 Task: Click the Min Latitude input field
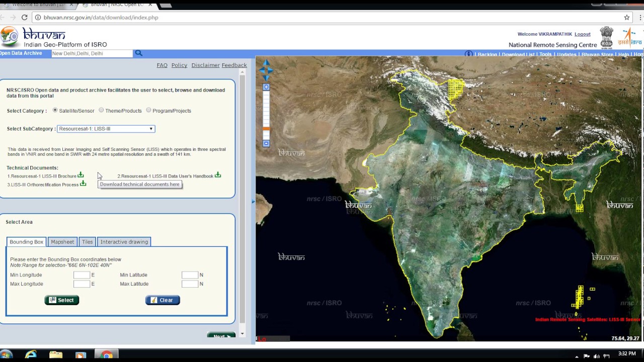(x=190, y=275)
